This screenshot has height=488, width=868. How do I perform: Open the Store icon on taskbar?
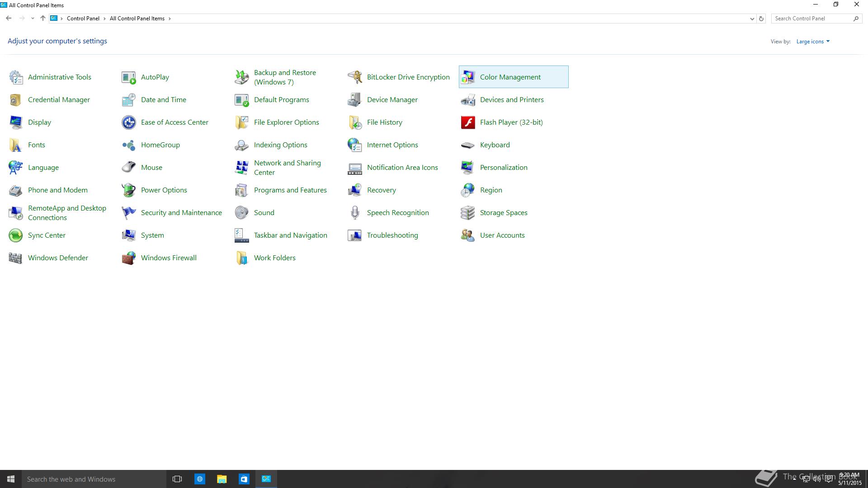click(x=244, y=479)
